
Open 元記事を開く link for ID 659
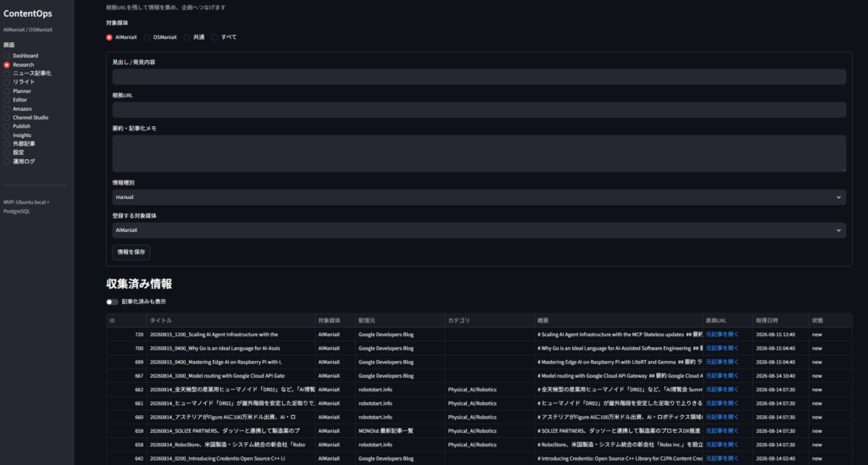click(722, 431)
